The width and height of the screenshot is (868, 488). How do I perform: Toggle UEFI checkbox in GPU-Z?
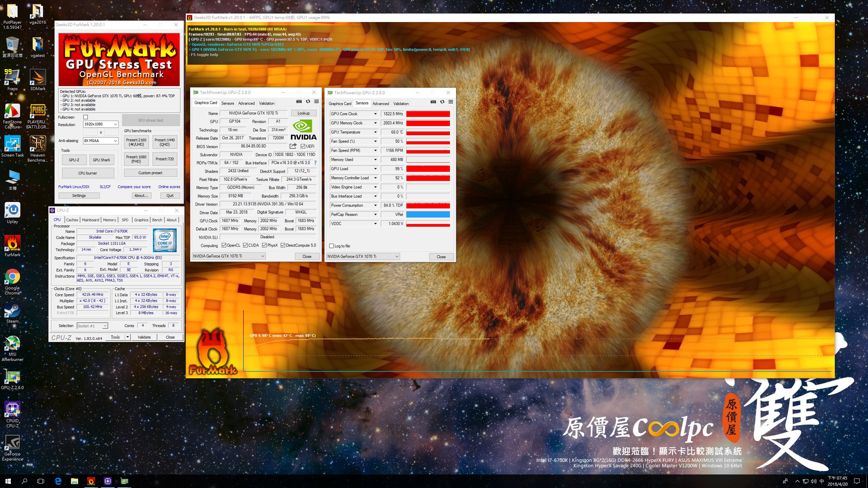[303, 146]
